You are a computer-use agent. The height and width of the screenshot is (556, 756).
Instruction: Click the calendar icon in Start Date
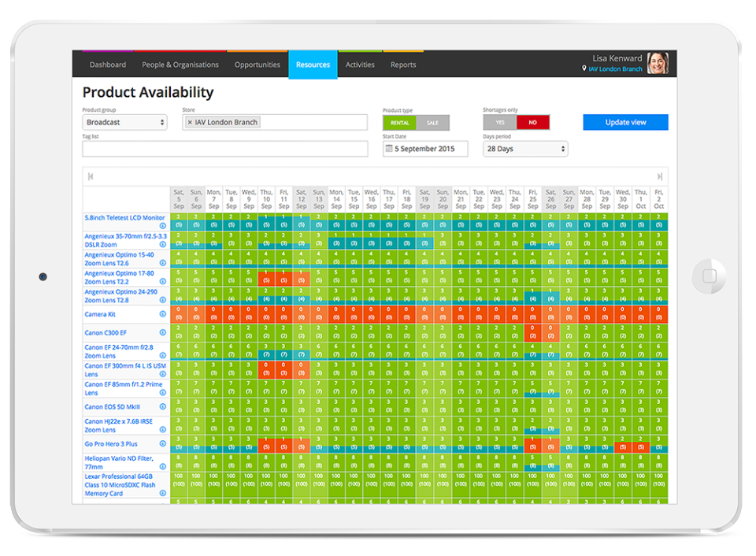[x=389, y=149]
